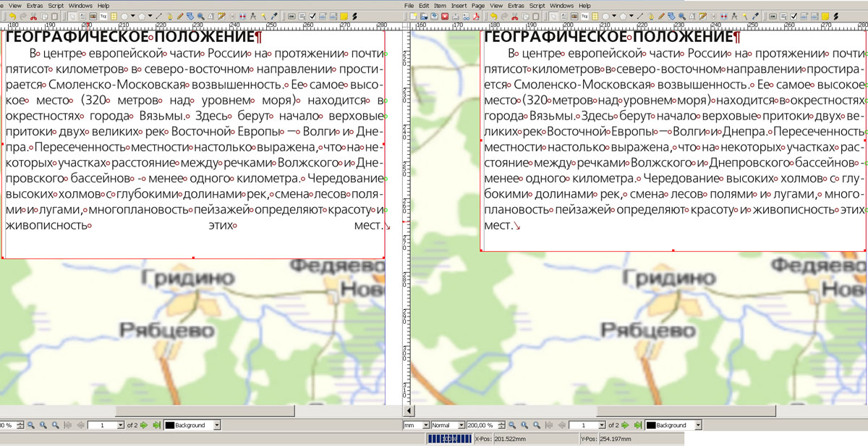Open Background layer dropdown in right window

click(x=698, y=425)
